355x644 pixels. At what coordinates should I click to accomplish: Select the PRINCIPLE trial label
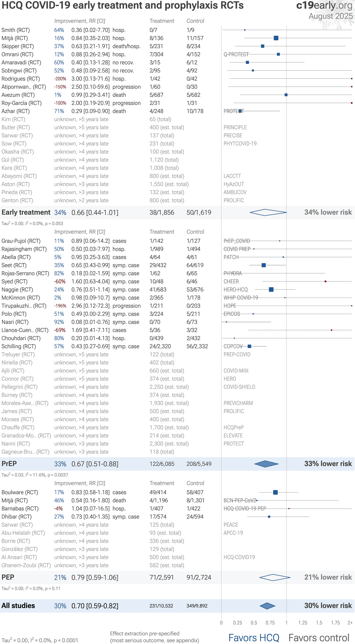pos(235,127)
